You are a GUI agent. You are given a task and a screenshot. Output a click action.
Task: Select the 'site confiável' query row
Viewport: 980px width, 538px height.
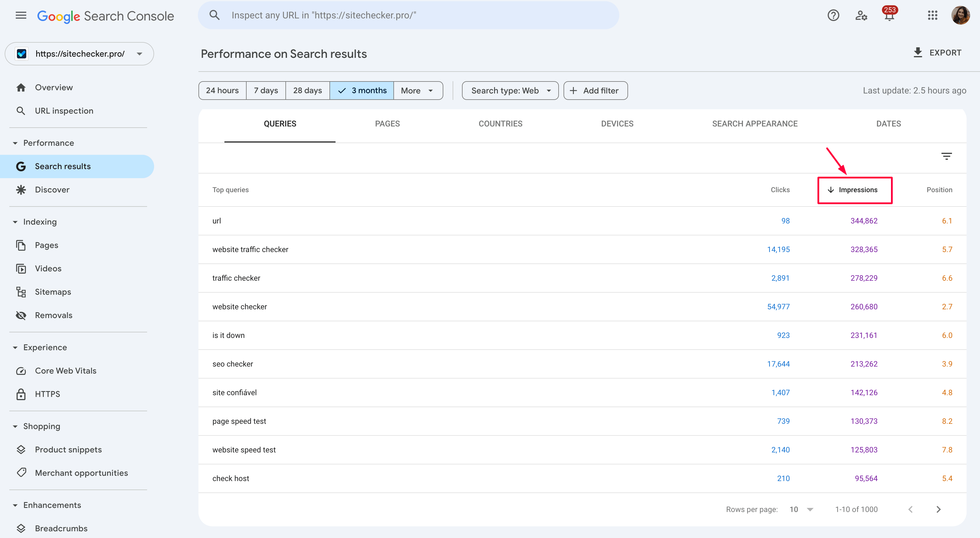pos(582,393)
